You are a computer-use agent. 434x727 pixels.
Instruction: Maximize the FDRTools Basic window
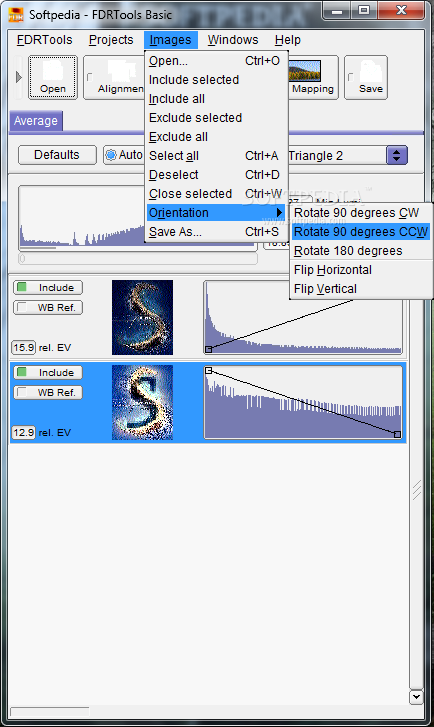[x=364, y=10]
